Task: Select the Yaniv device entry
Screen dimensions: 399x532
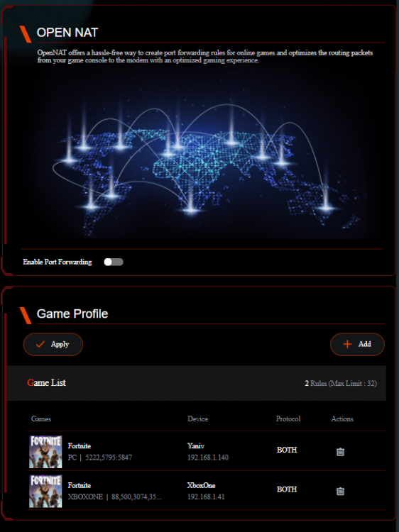Action: tap(208, 452)
